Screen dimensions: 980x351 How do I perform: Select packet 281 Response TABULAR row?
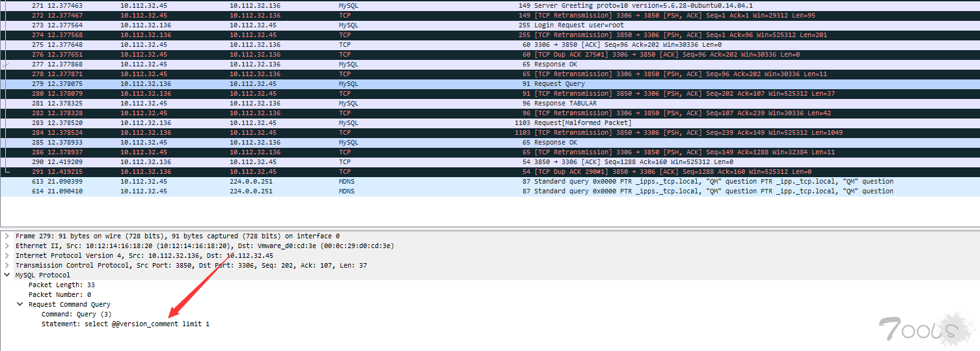tap(490, 103)
